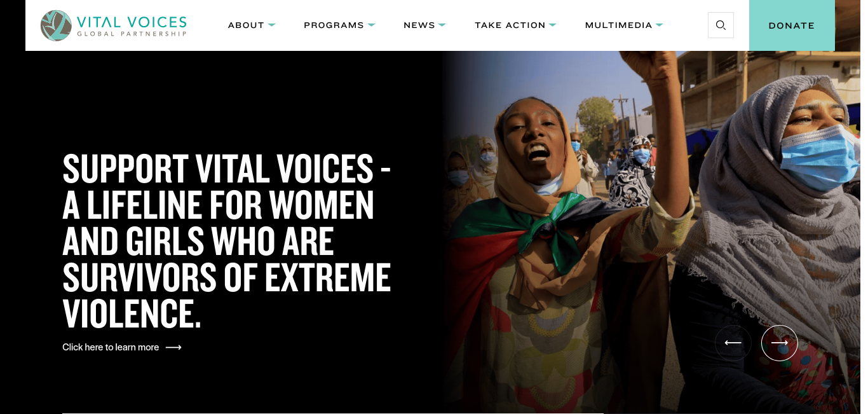This screenshot has width=868, height=414.
Task: Expand the Take Action dropdown caret
Action: click(553, 25)
